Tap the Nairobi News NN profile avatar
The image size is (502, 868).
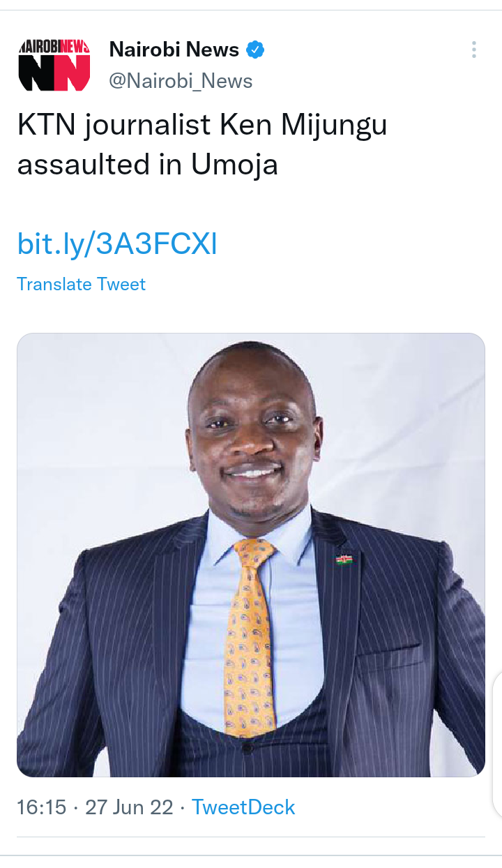pyautogui.click(x=54, y=65)
